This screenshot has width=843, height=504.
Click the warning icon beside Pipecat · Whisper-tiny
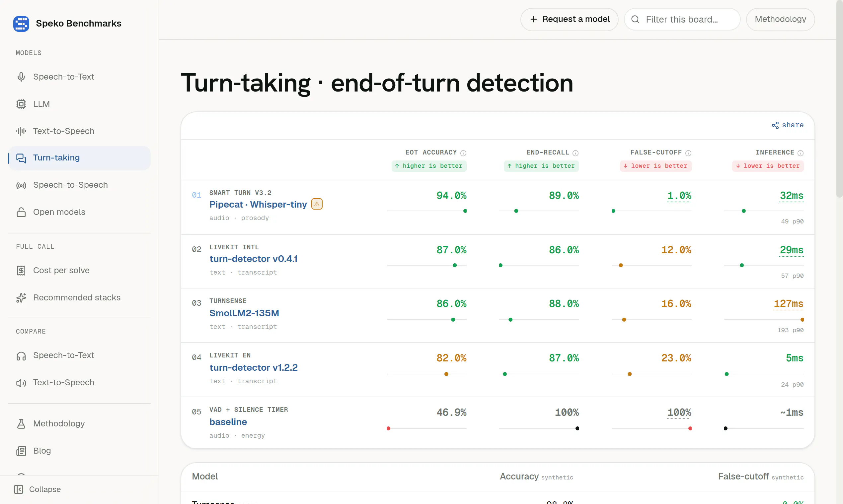click(317, 204)
